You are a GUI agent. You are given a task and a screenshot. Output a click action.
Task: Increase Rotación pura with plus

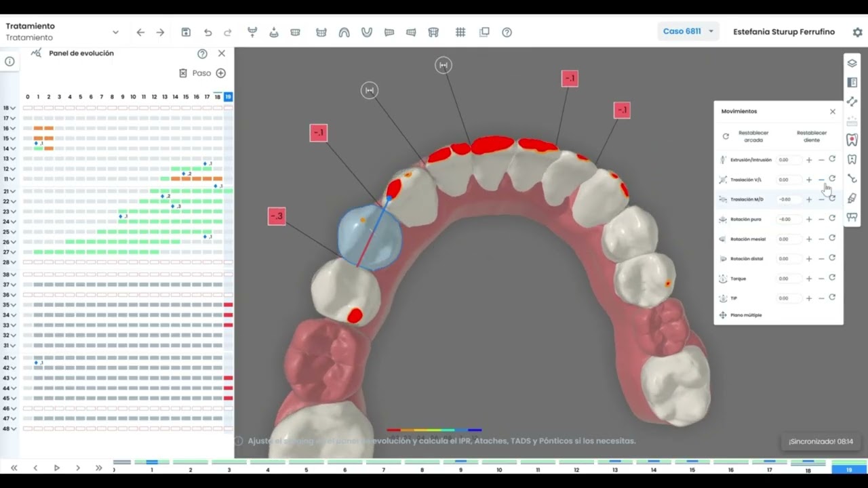point(809,219)
